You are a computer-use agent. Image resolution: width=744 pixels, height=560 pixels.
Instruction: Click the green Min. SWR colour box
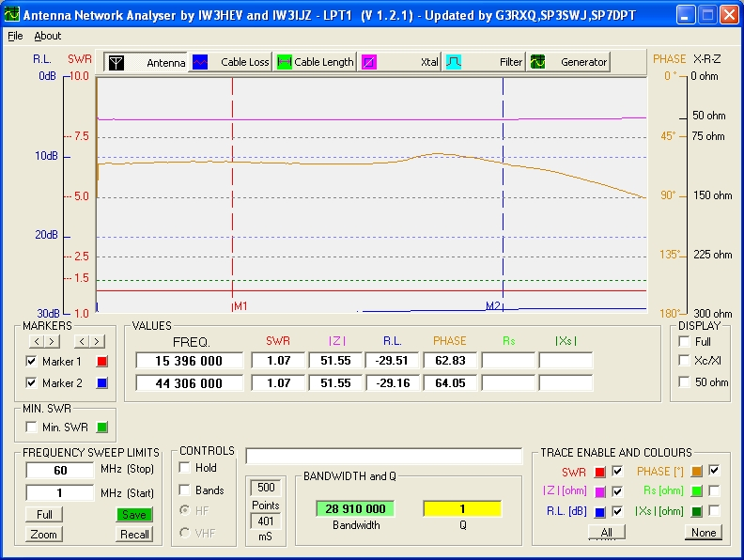pos(102,428)
